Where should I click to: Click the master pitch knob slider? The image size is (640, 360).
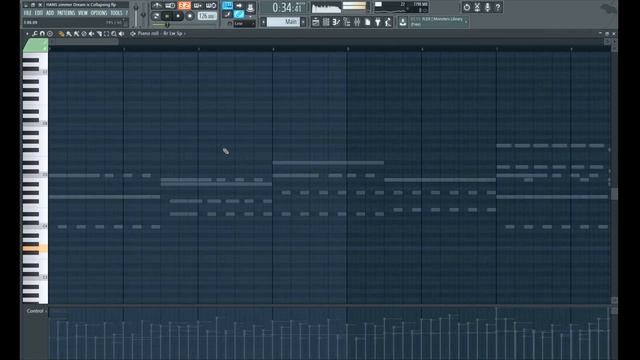144,15
